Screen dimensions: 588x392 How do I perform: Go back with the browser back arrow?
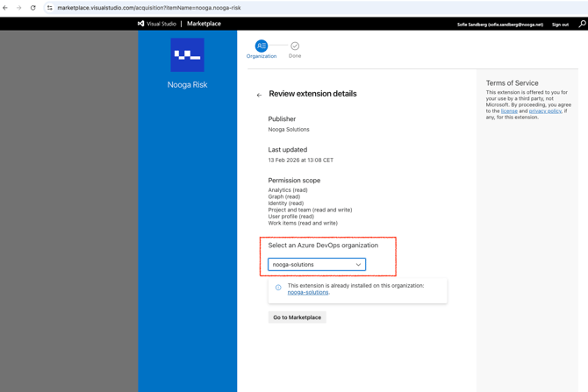pos(5,8)
